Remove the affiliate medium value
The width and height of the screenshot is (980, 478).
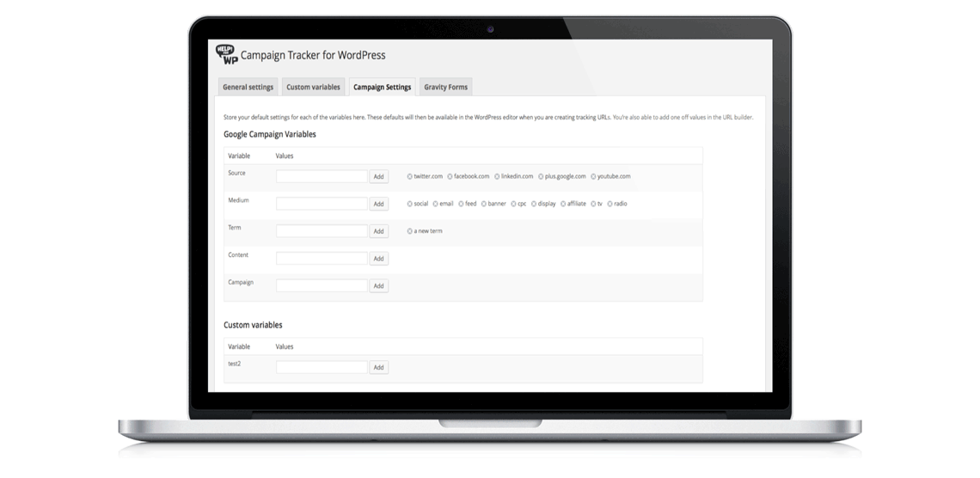[x=563, y=204]
